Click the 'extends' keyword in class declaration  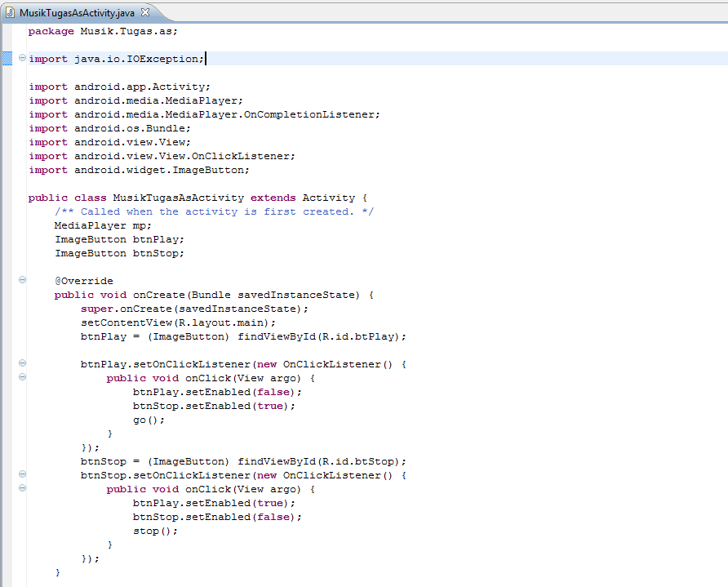click(273, 198)
